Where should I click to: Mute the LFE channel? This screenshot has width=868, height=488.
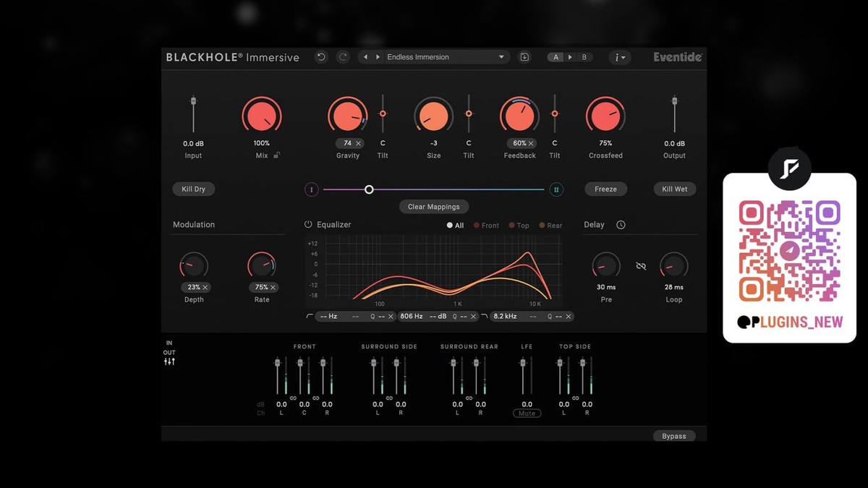click(x=527, y=414)
